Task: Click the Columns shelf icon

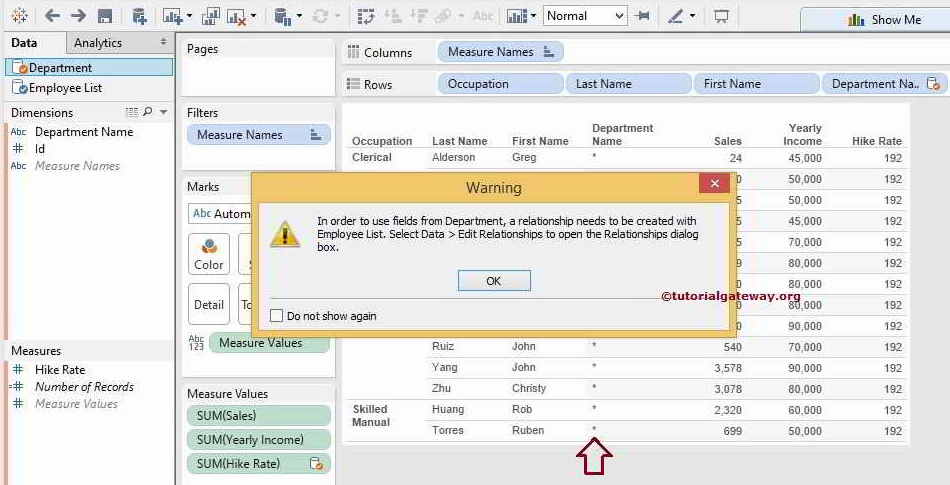Action: pos(353,52)
